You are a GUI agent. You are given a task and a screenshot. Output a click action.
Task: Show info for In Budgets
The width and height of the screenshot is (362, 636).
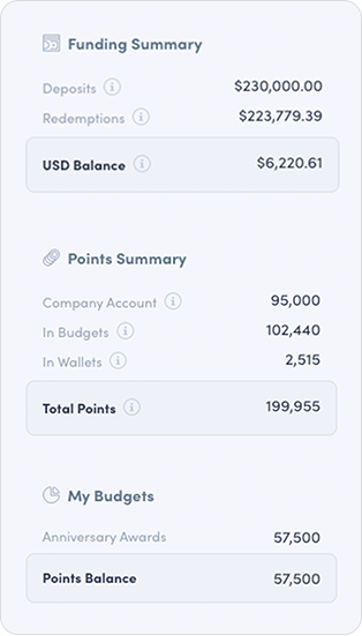click(125, 331)
